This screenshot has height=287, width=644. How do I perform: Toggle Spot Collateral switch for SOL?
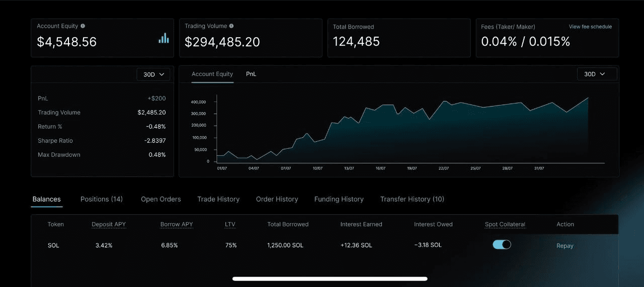pos(502,245)
